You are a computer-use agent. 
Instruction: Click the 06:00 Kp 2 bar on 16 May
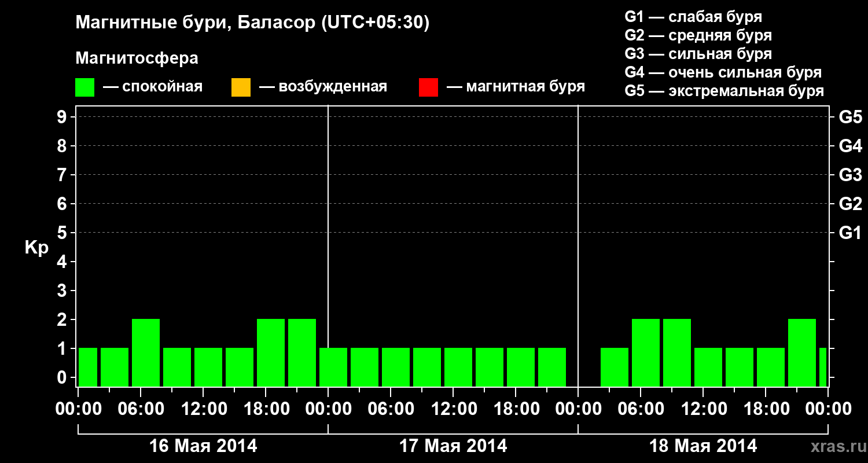coord(146,352)
